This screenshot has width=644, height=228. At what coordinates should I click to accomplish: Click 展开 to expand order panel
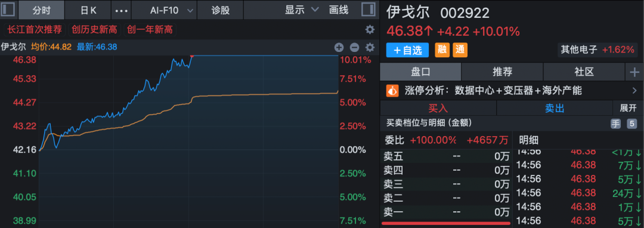[628, 108]
